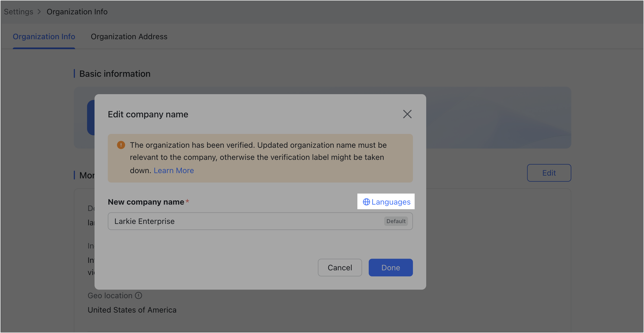The width and height of the screenshot is (644, 333).
Task: Click the Edit company name dialog title
Action: pyautogui.click(x=148, y=114)
